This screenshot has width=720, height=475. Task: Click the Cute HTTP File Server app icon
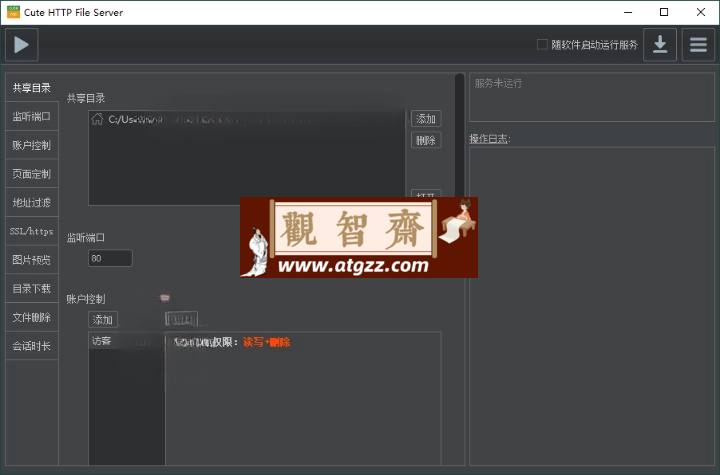coord(13,12)
